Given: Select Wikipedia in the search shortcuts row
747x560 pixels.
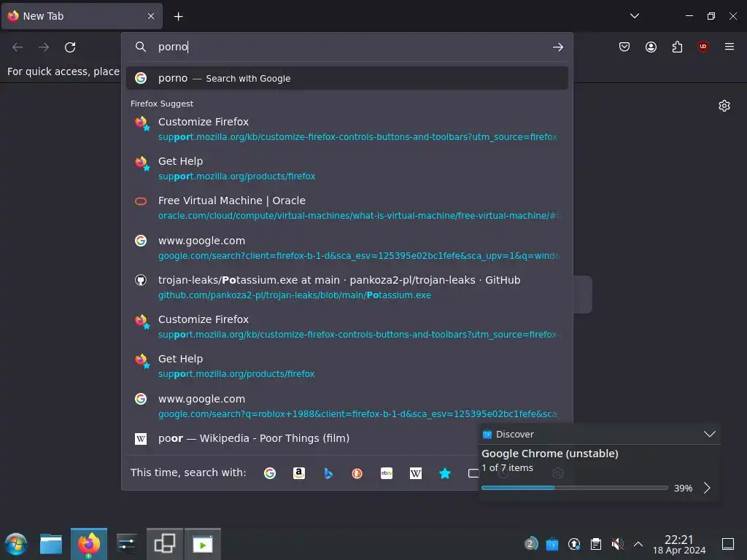Looking at the screenshot, I should (415, 472).
